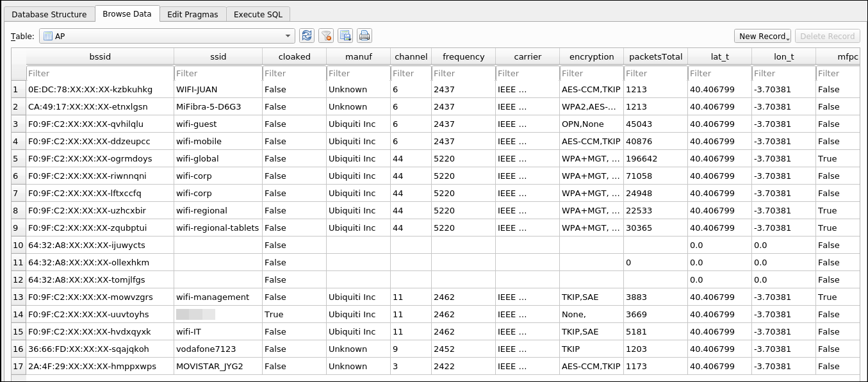
Task: Print the current table
Action: click(x=364, y=36)
